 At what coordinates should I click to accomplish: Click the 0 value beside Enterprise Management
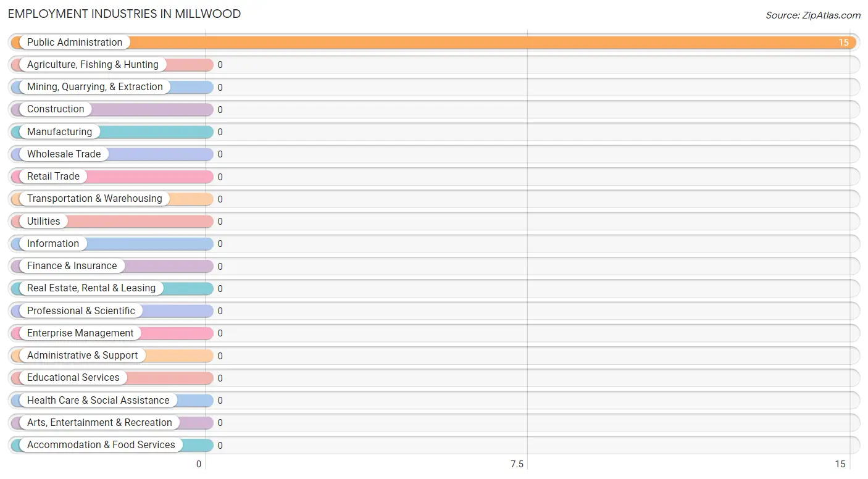point(220,333)
